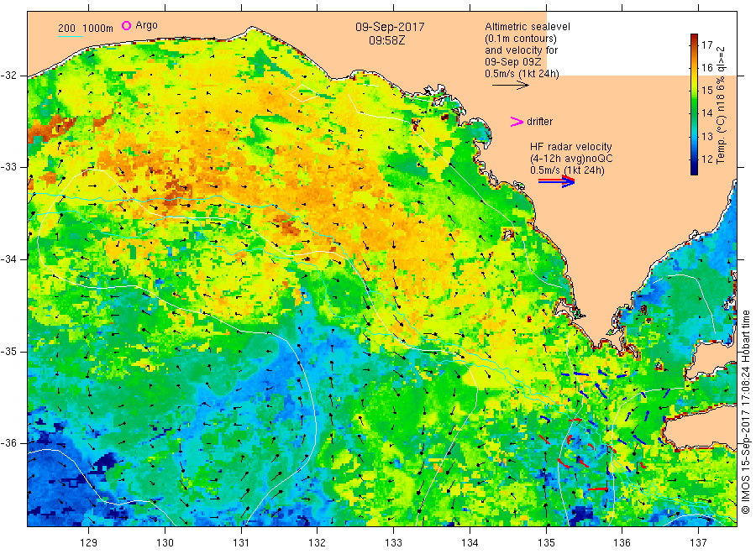Click the magenta Argo circle legend marker
Image resolution: width=756 pixels, height=554 pixels.
(x=126, y=25)
